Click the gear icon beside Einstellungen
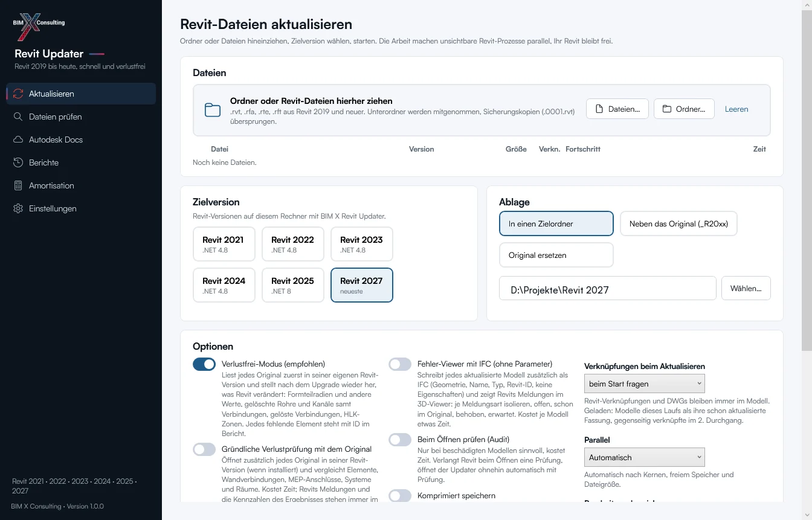812x520 pixels. coord(18,208)
